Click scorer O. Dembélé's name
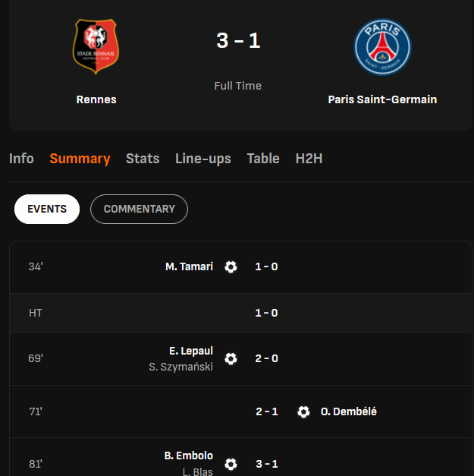The height and width of the screenshot is (476, 474). [348, 411]
